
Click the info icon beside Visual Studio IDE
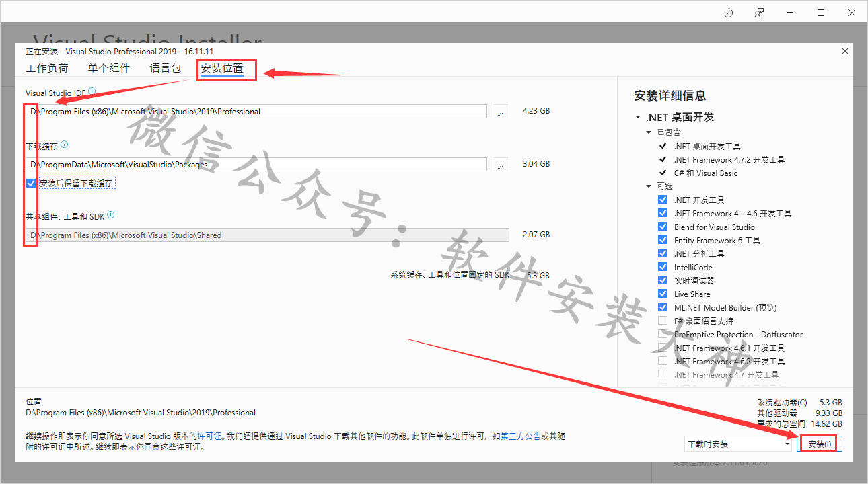point(92,91)
